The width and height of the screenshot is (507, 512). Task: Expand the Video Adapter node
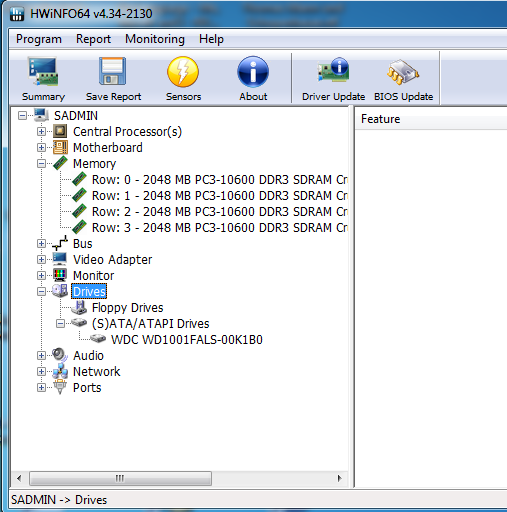41,260
